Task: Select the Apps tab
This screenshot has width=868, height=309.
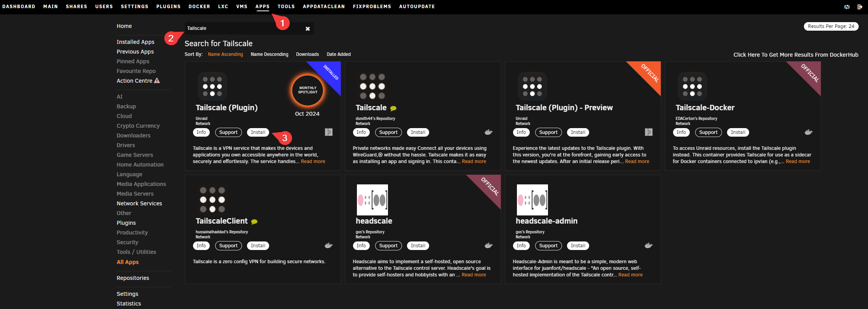Action: [262, 7]
